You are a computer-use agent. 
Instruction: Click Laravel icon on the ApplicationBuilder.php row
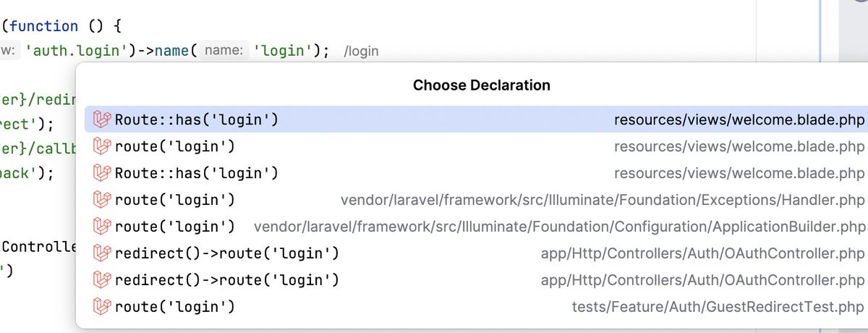102,227
